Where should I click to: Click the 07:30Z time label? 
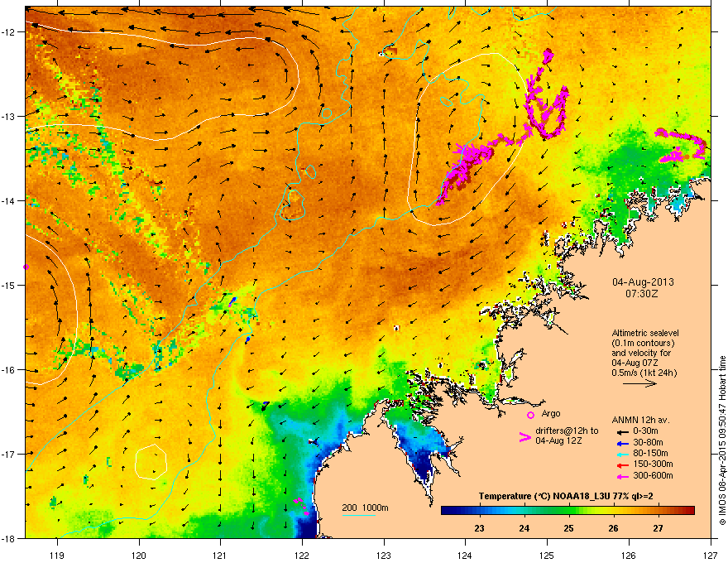(642, 294)
